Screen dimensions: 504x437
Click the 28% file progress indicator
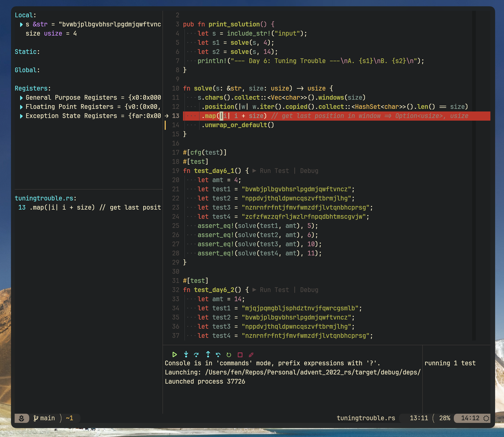coord(445,418)
